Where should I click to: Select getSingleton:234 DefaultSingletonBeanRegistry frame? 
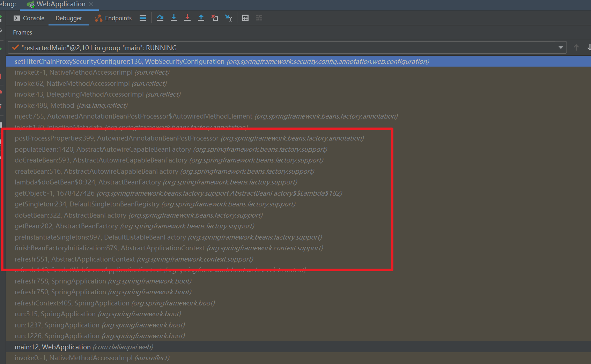click(298, 204)
